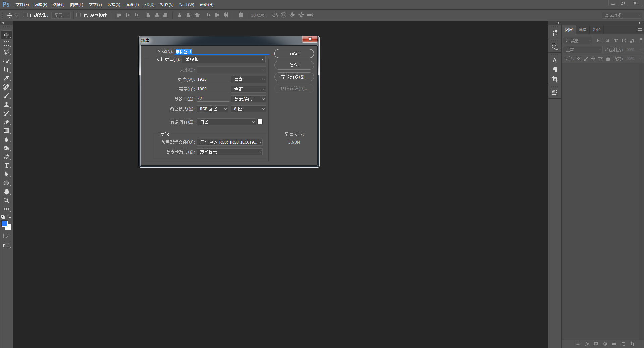
Task: Open the 背景内容 dropdown
Action: 226,122
